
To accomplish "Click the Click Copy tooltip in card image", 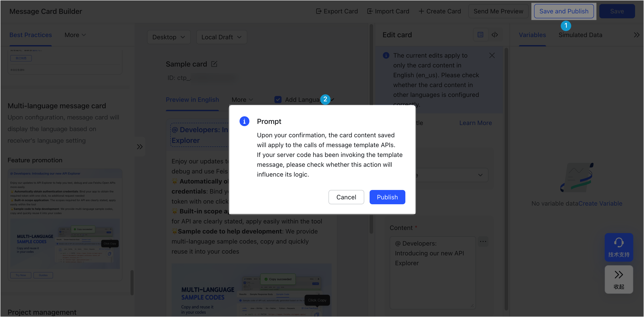I will 317,300.
